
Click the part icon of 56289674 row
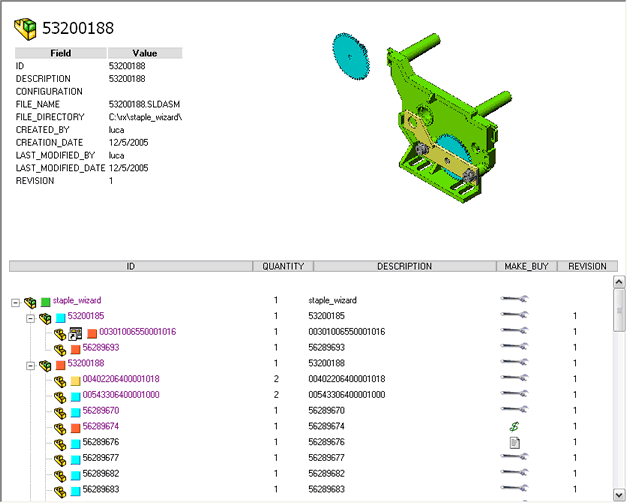point(60,429)
